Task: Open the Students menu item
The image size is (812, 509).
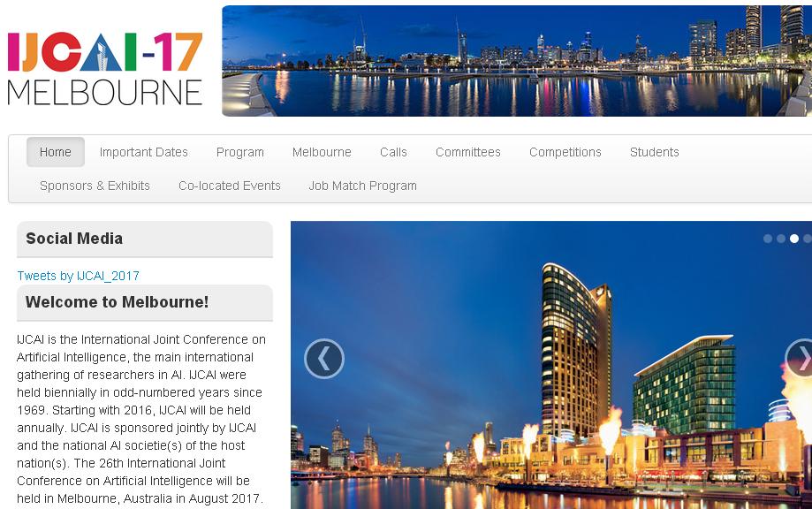Action: [x=655, y=152]
